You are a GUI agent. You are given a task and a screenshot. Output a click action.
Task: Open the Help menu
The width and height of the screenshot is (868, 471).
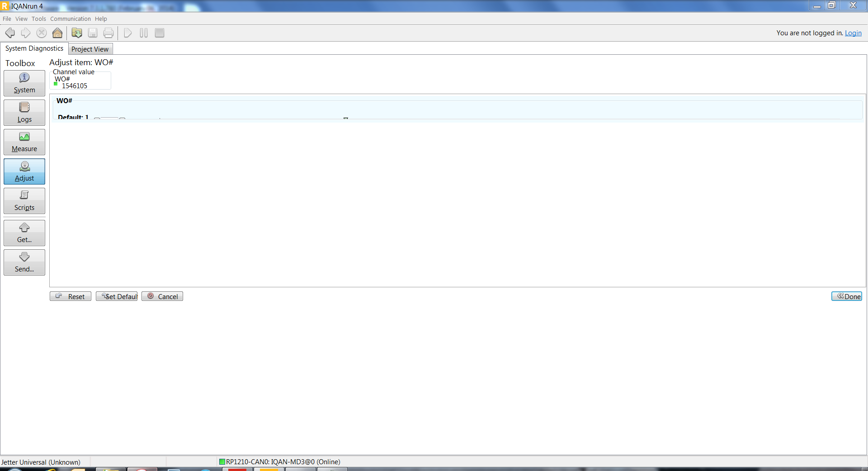tap(101, 19)
